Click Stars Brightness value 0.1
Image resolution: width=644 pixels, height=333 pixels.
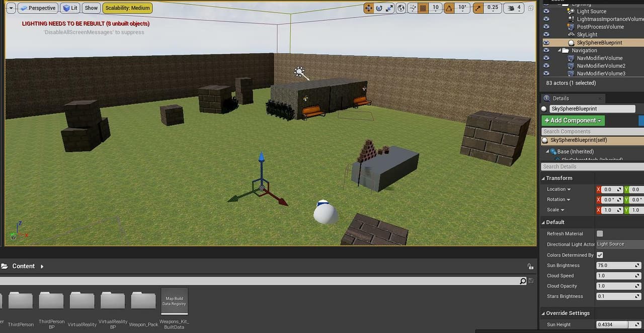tap(619, 296)
